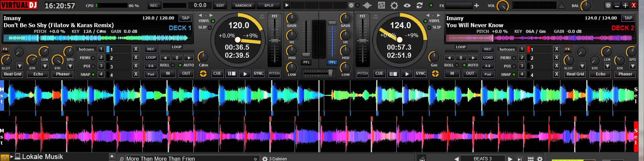Toggle SNAP on Deck 1

tap(93, 74)
